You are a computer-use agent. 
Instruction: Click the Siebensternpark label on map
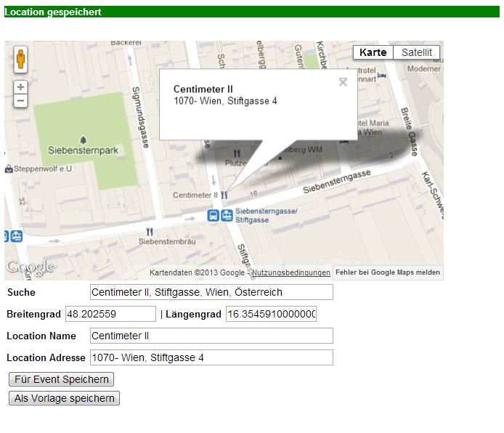83,150
